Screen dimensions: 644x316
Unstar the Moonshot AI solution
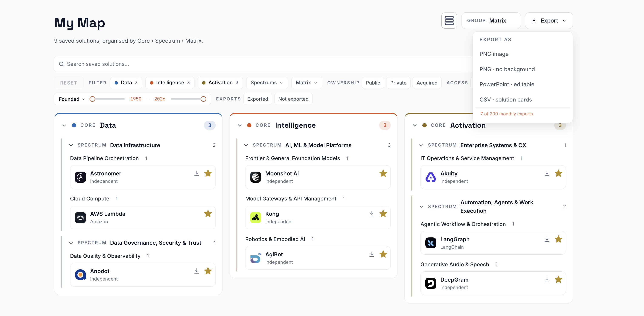click(383, 173)
